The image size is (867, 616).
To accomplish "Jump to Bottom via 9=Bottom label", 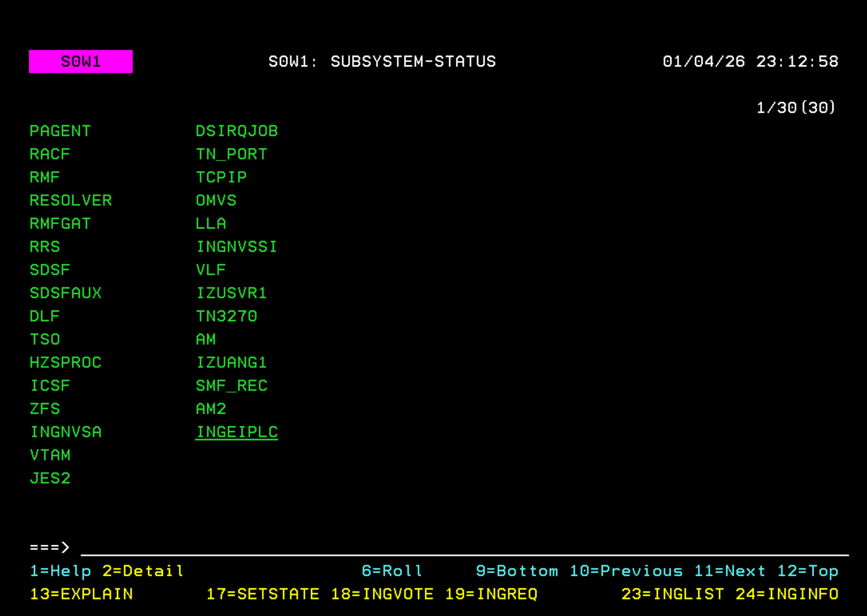I will [x=516, y=571].
